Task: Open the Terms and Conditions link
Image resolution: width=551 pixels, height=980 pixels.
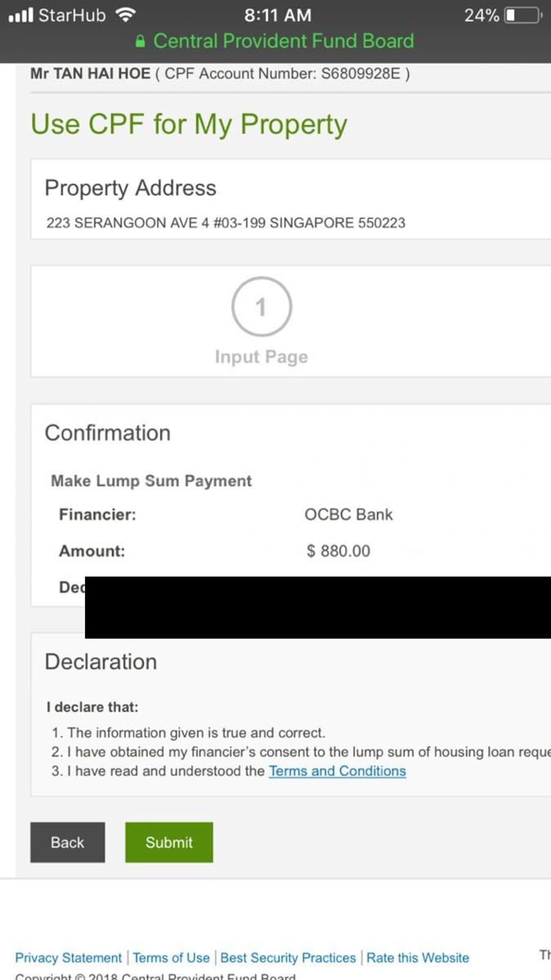Action: point(337,771)
